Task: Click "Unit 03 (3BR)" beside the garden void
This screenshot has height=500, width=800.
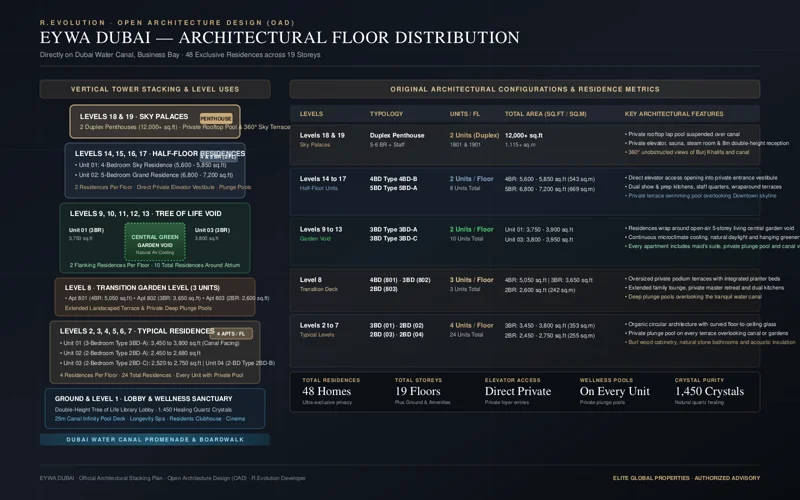Action: (x=212, y=230)
